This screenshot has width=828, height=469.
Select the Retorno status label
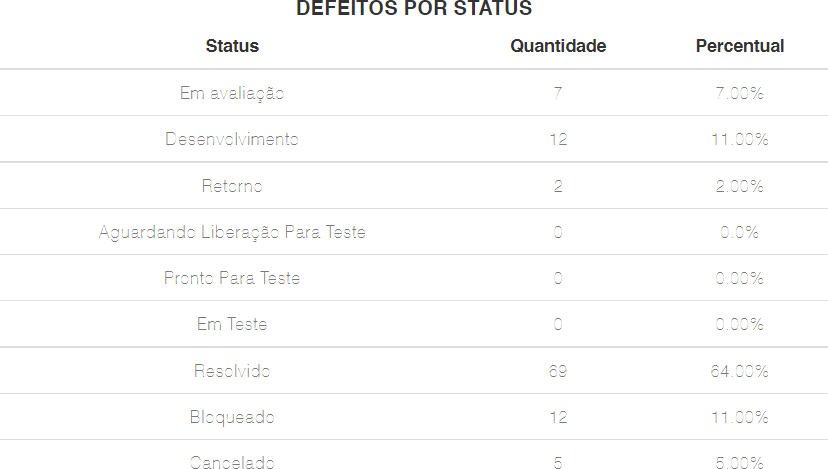(232, 186)
